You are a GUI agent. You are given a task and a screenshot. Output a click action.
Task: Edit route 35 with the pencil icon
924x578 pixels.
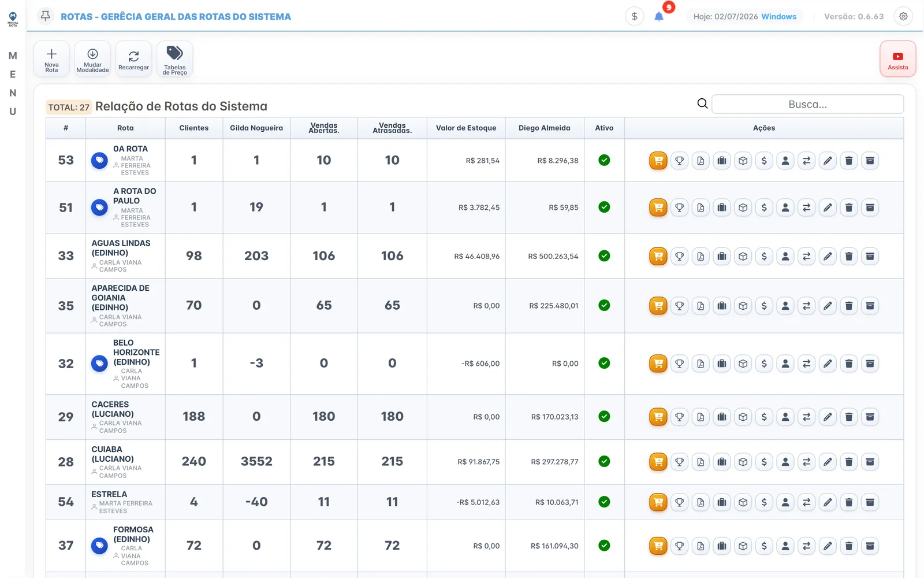pyautogui.click(x=828, y=306)
